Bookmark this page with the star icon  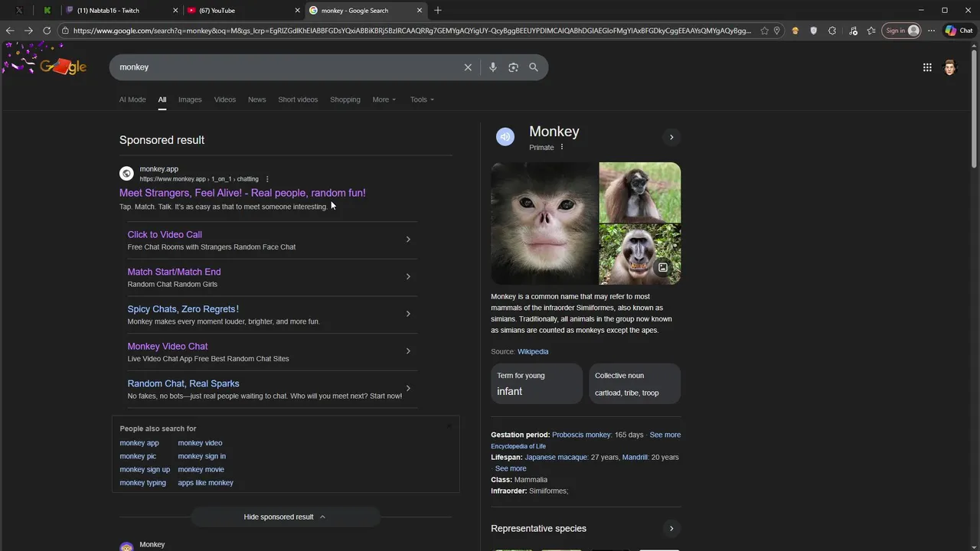[764, 31]
